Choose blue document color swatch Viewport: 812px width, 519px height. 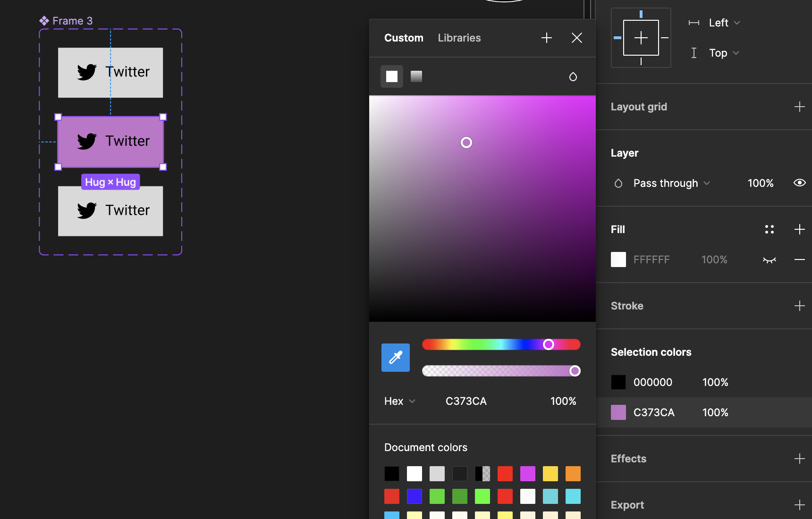coord(414,496)
